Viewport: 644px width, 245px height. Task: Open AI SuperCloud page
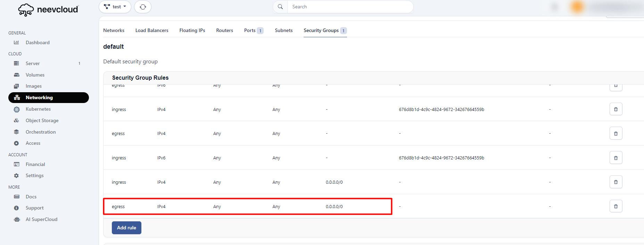(41, 219)
